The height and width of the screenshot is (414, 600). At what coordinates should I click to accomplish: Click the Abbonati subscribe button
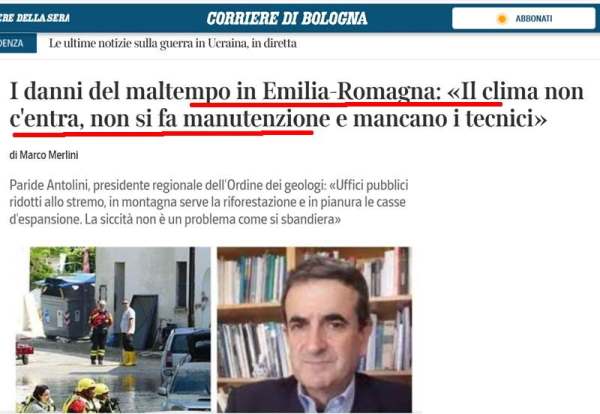[x=523, y=18]
